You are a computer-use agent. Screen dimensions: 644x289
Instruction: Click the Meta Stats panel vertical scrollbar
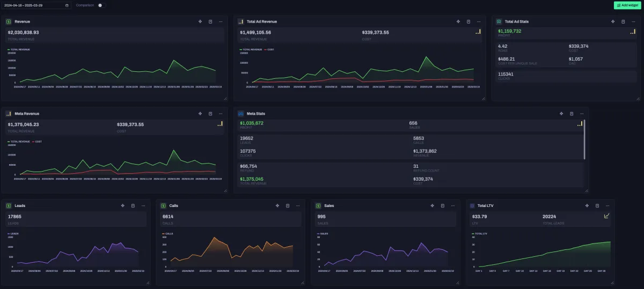[x=584, y=139]
